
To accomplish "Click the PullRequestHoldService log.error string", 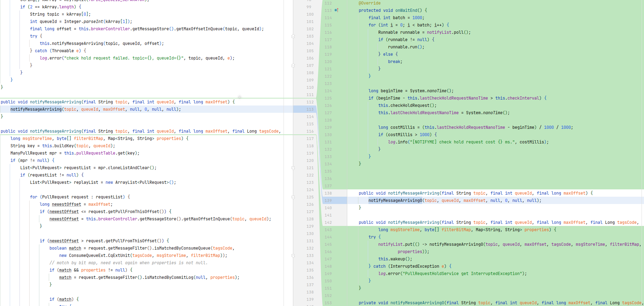I will coord(462,274).
